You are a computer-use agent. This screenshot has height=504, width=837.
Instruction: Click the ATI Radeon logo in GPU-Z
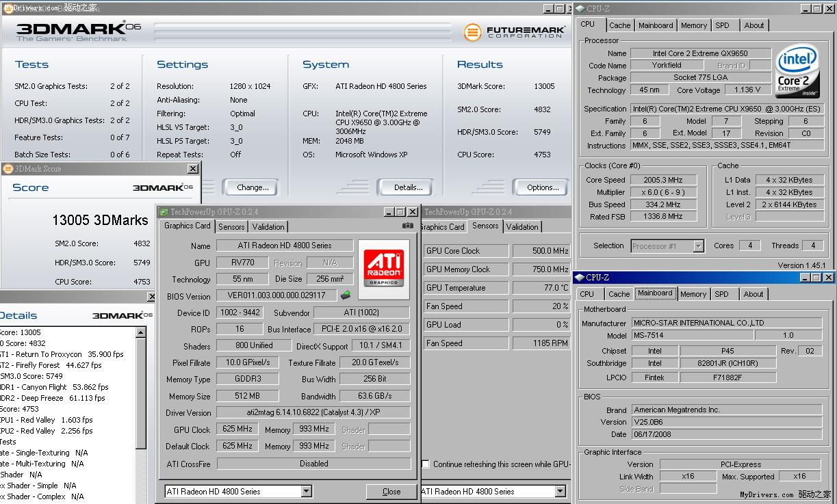(383, 269)
